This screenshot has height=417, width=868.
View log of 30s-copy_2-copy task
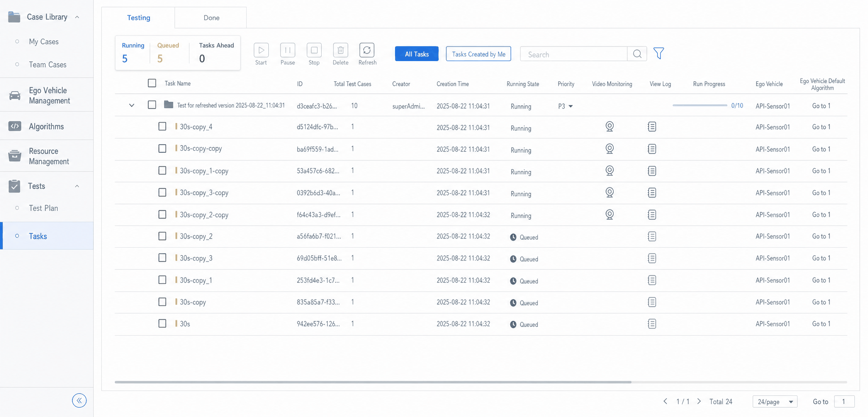[652, 215]
